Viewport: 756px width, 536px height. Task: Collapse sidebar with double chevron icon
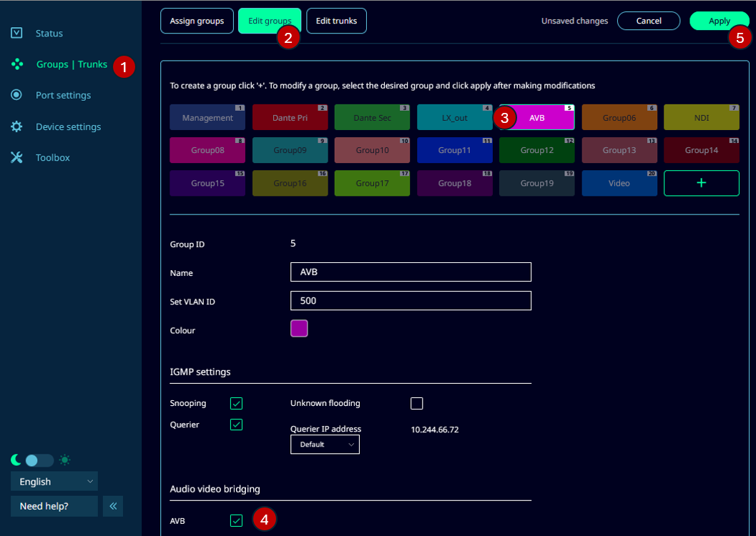click(113, 506)
